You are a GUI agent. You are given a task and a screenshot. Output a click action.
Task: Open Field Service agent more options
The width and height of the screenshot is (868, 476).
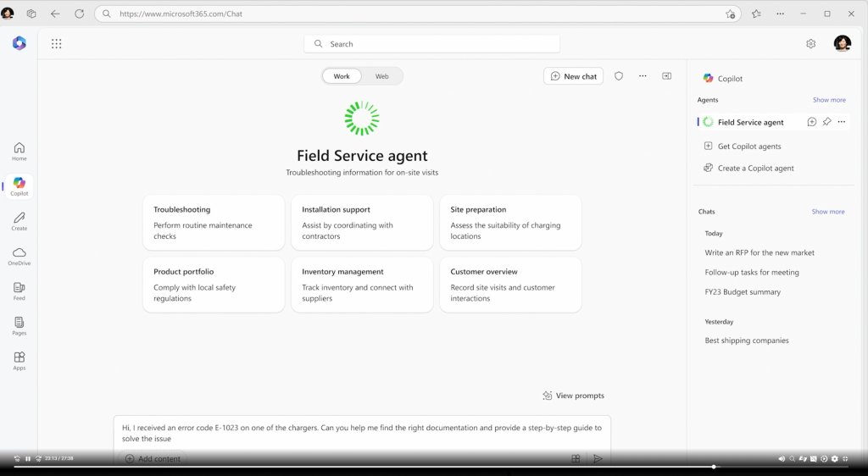coord(842,122)
